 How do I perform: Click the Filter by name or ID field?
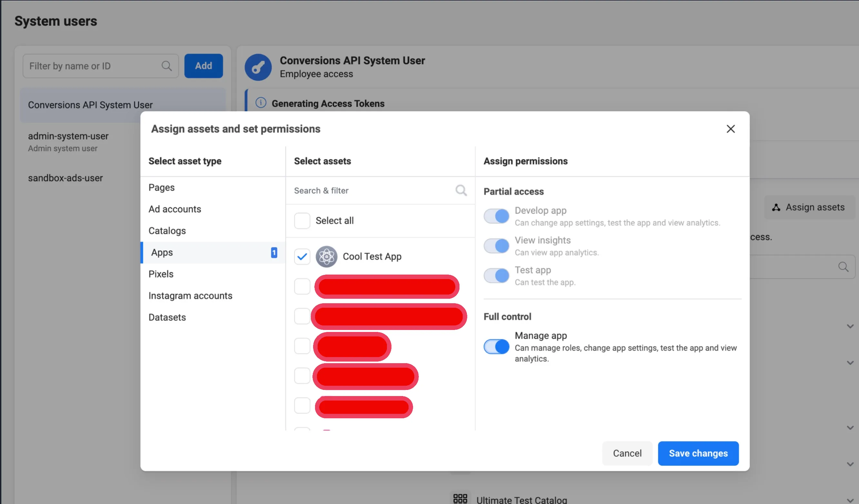tap(101, 66)
